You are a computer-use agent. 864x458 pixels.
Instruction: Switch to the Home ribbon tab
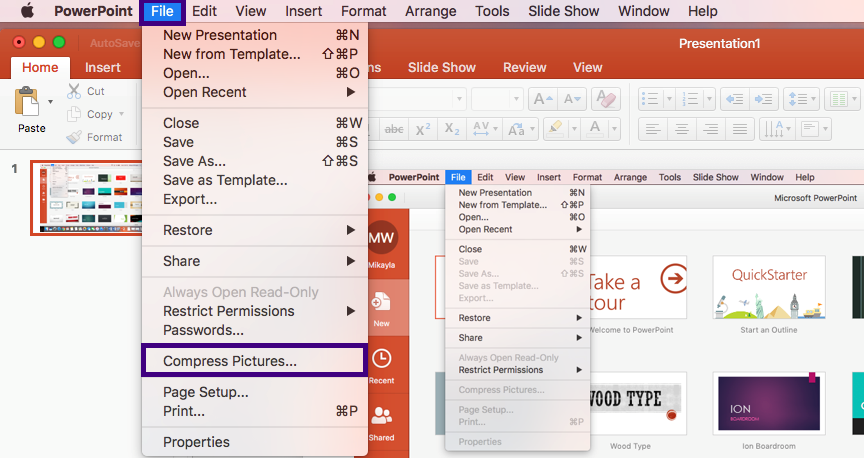(x=40, y=67)
